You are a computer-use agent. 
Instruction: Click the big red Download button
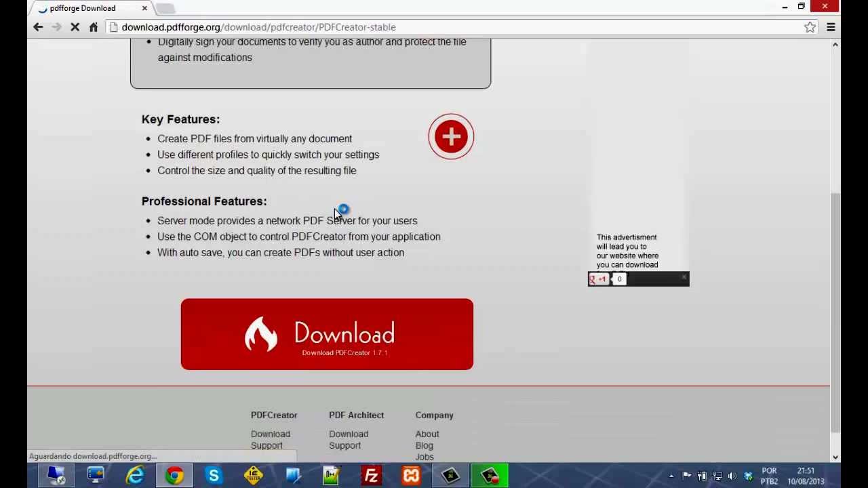point(327,334)
